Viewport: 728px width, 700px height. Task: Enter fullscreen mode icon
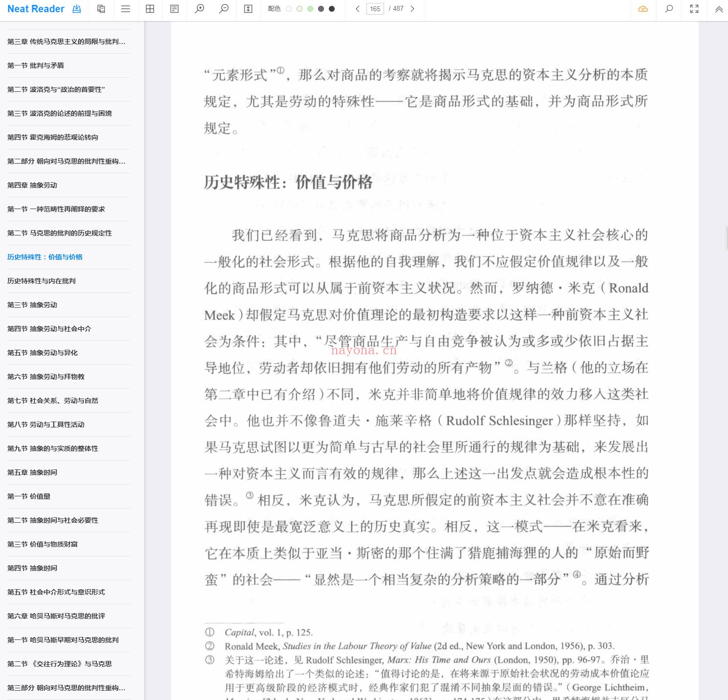(694, 9)
